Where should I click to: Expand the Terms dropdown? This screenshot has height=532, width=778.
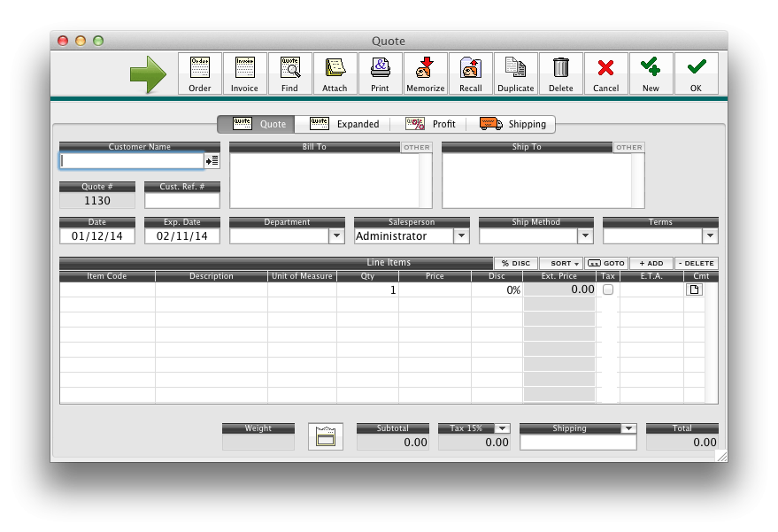[710, 235]
